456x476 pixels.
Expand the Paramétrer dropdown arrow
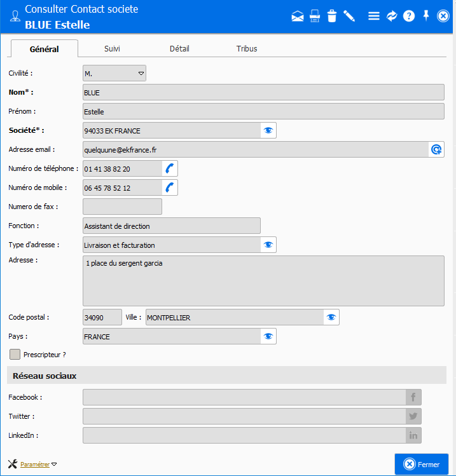(54, 465)
